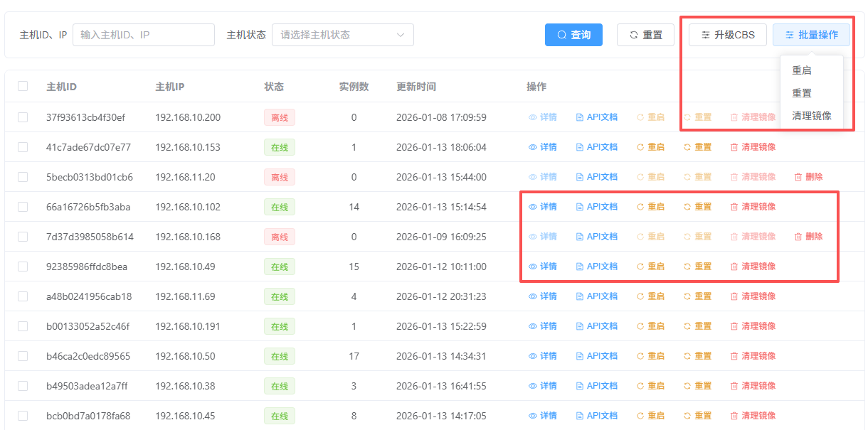Click the eye icon for host 41c7ade67dc07e77
Image resolution: width=868 pixels, height=430 pixels.
(x=532, y=147)
